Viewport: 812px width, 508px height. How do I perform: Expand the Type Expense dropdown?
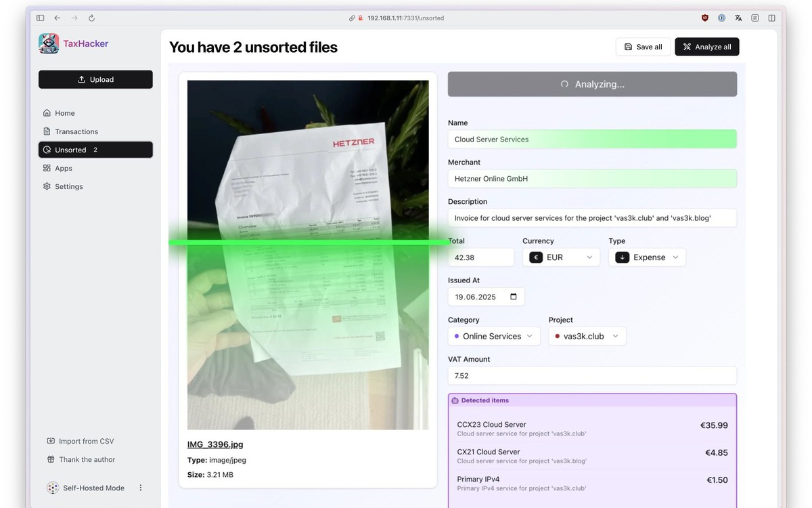click(647, 257)
